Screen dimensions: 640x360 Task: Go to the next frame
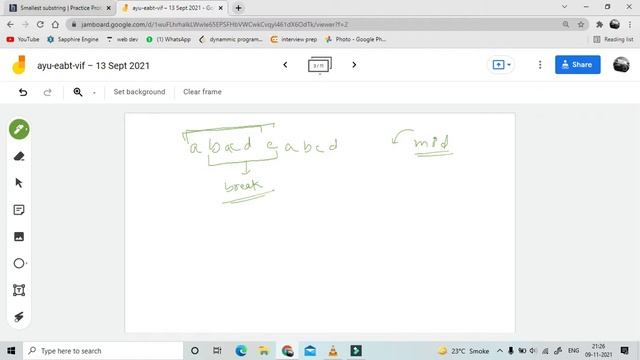point(354,64)
